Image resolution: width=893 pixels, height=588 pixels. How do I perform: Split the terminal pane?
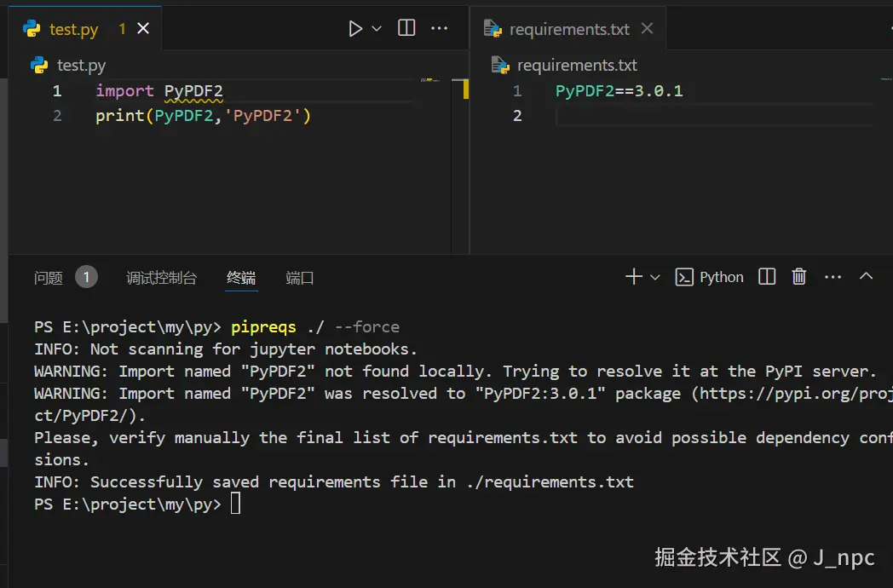click(x=767, y=277)
